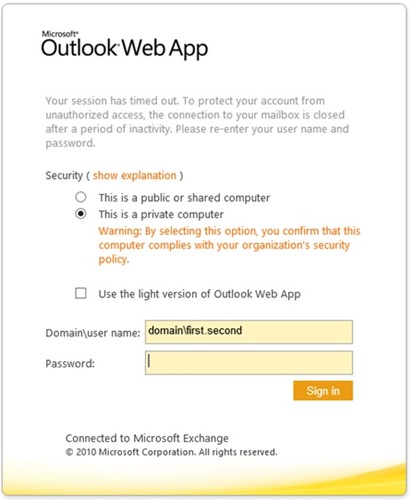The height and width of the screenshot is (500, 411).
Task: Click the "Password:" field label
Action: point(70,363)
